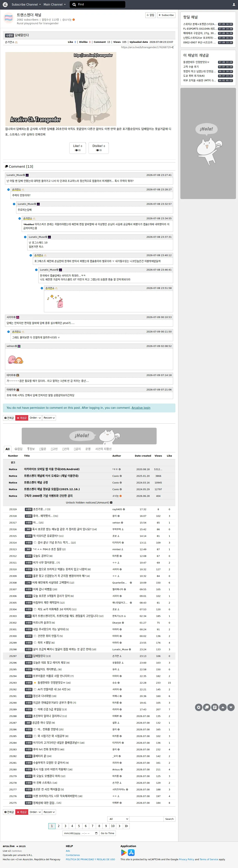Click the Go to Time button
Viewport: 238px width, 868px height.
[108, 833]
